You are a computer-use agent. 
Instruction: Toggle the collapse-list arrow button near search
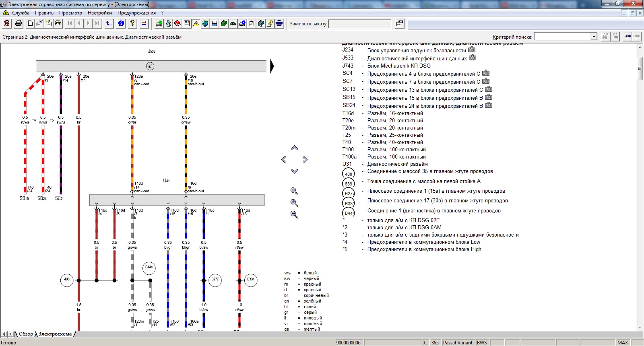coord(627,37)
